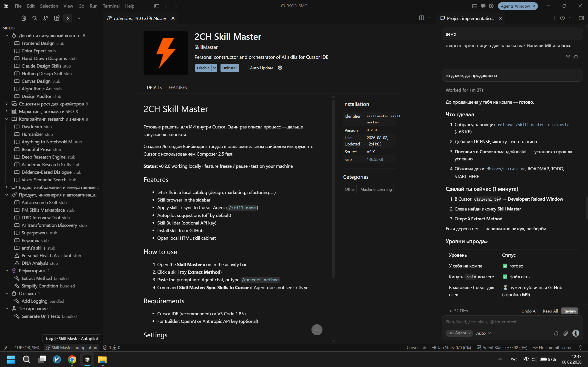Open the Source Control view icon
This screenshot has width=588, height=367.
point(46,18)
